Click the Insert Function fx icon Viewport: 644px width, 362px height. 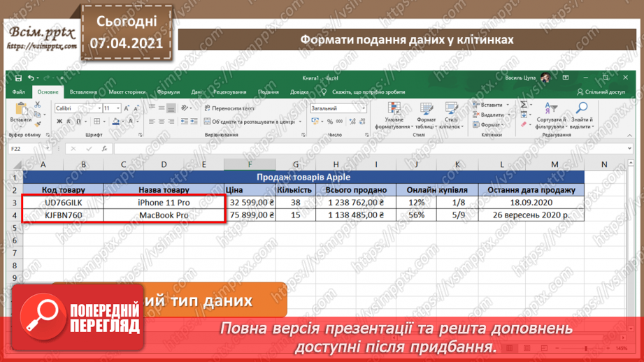(x=105, y=149)
